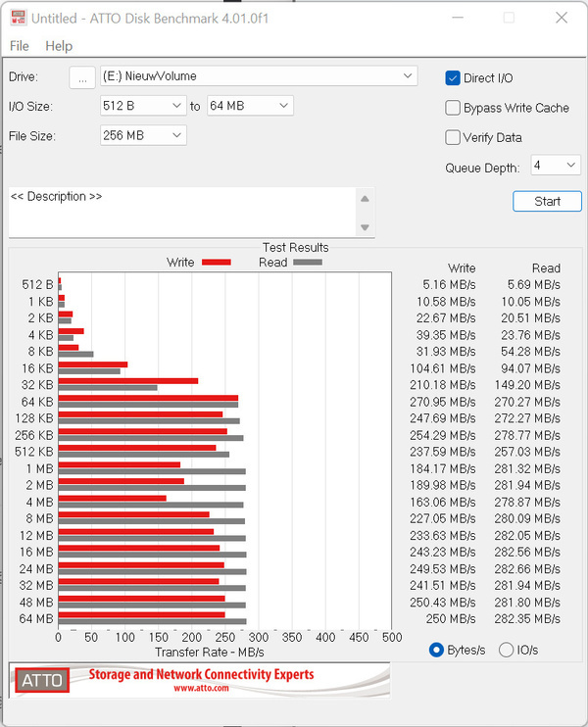Click the '184.17 MB/s' write value

[x=442, y=468]
